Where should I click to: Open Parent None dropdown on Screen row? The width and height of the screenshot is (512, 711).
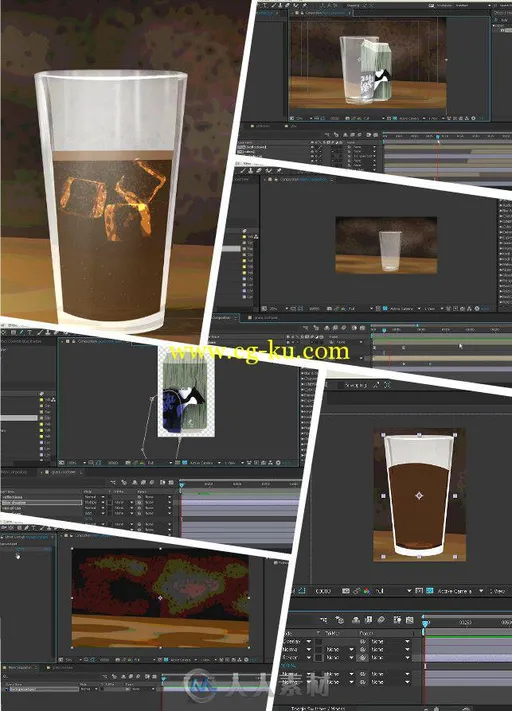(x=391, y=657)
